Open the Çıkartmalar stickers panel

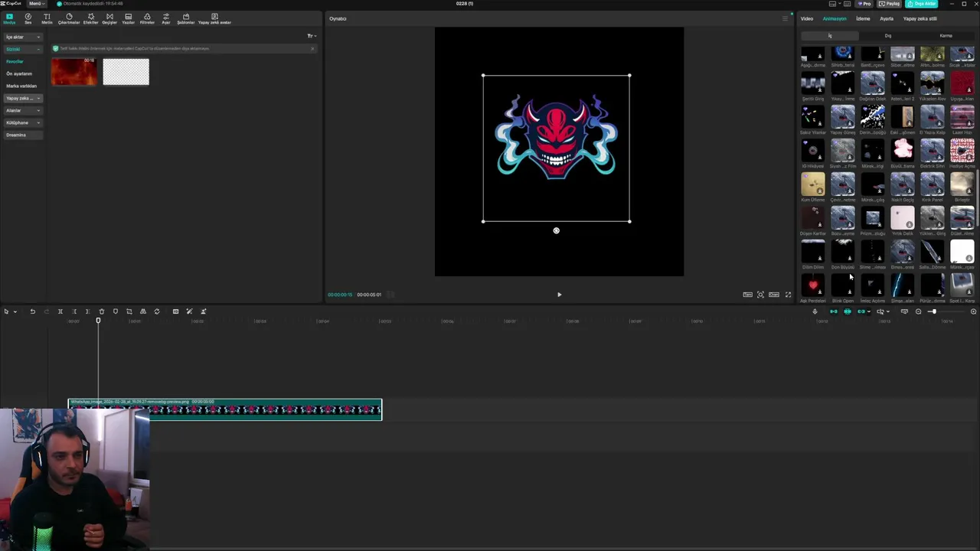tap(69, 18)
